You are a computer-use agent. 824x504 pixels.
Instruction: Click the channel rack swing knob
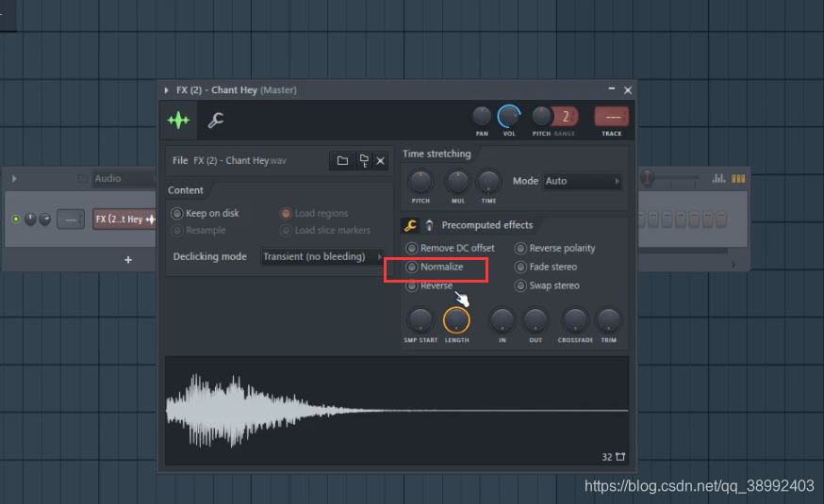coord(648,178)
